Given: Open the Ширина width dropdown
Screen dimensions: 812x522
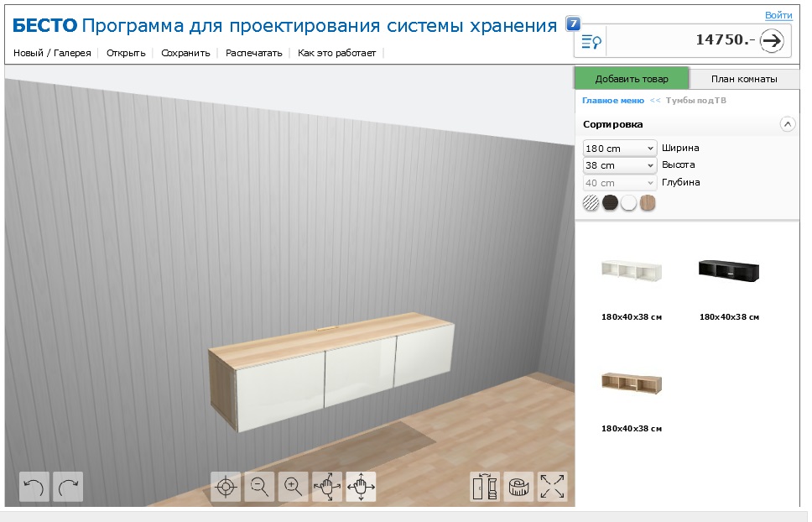Looking at the screenshot, I should pyautogui.click(x=619, y=149).
